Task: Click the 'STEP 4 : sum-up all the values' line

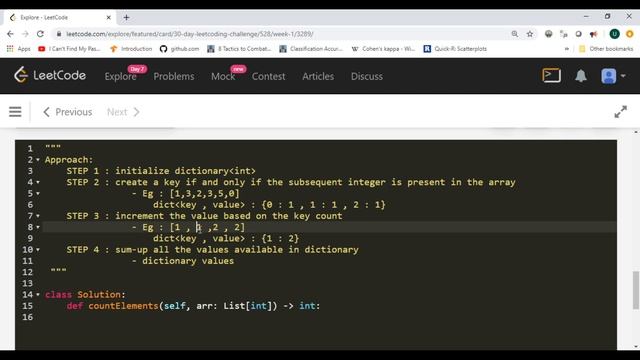Action: (213, 249)
